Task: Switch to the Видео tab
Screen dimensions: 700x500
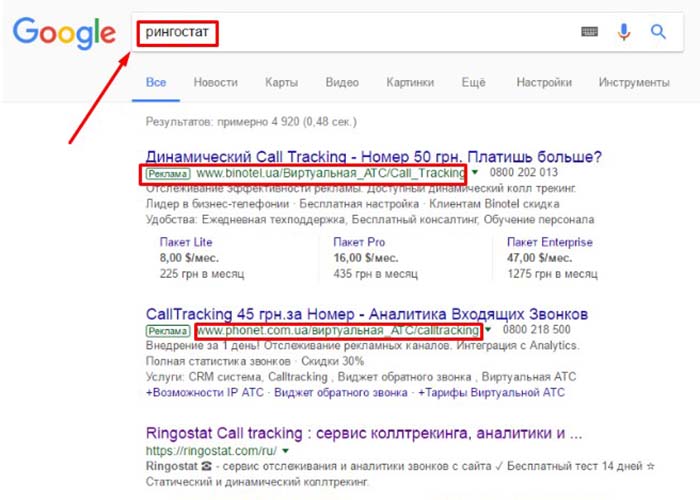Action: tap(342, 83)
